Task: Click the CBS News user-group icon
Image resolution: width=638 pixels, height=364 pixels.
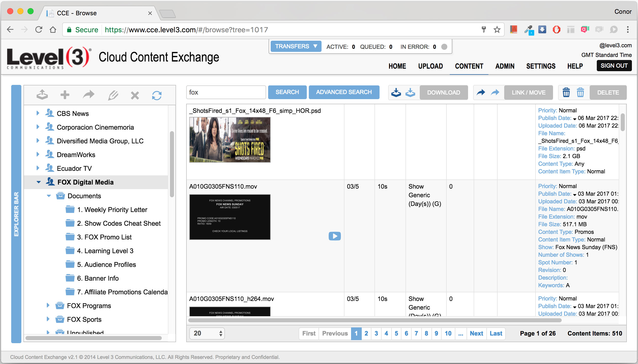Action: [50, 113]
